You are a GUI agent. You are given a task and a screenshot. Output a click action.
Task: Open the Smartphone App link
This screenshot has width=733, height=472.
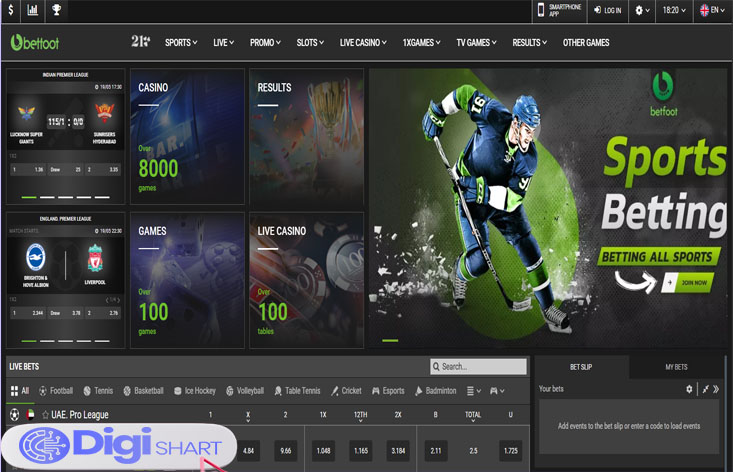pos(559,10)
